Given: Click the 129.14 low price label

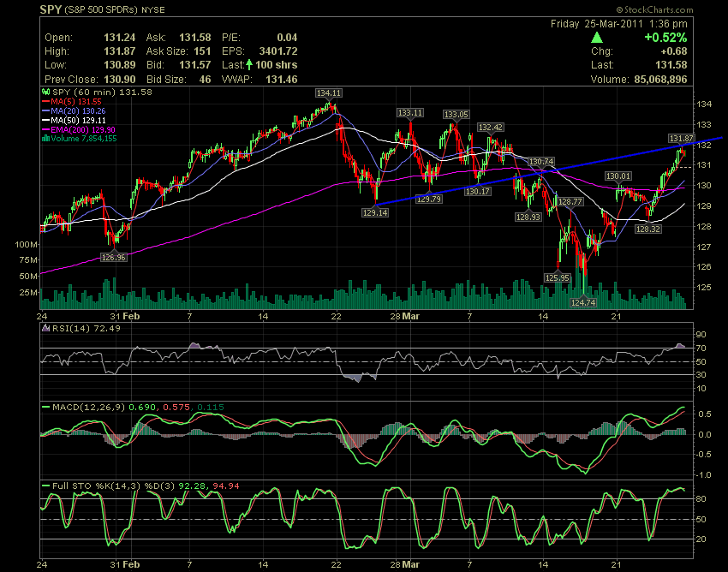Looking at the screenshot, I should (x=375, y=212).
